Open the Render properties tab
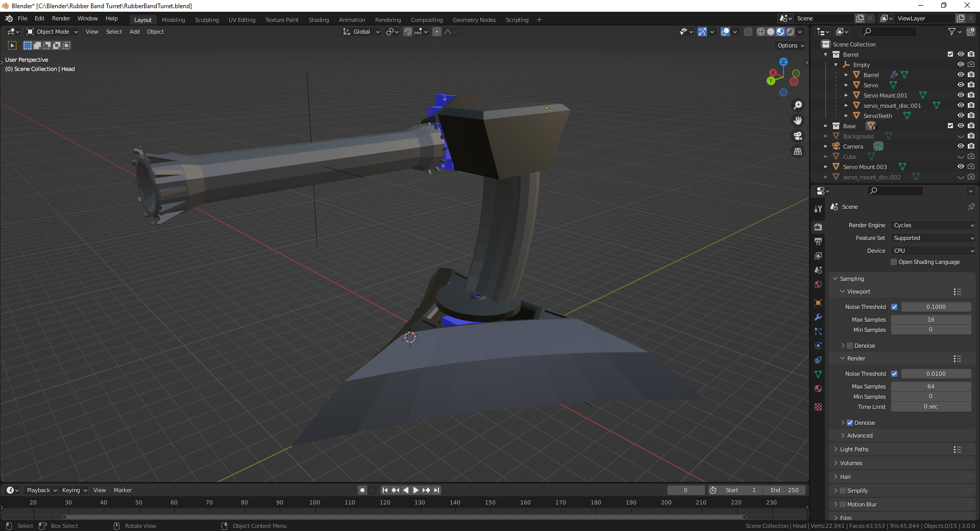980x531 pixels. pyautogui.click(x=818, y=226)
